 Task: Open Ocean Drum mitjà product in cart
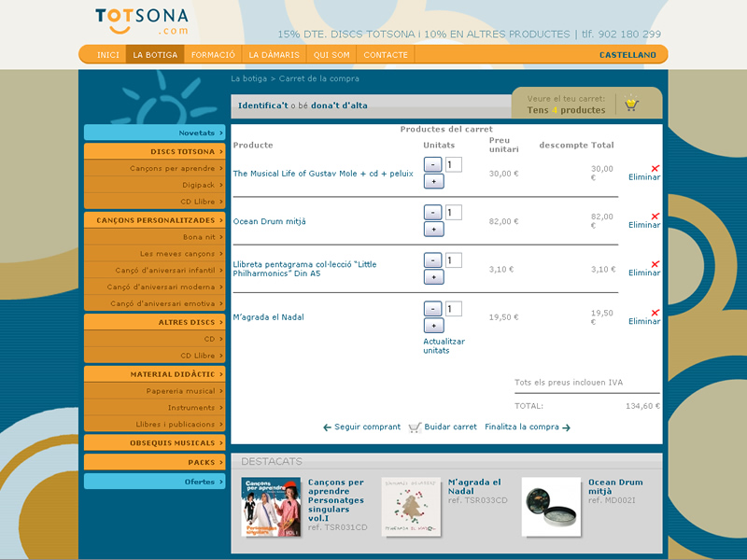[x=269, y=221]
